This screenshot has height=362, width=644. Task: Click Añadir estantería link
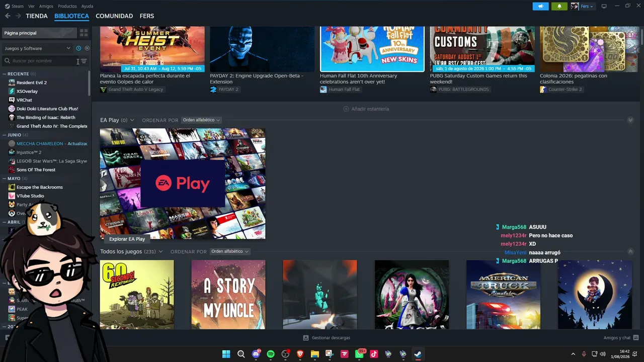[366, 109]
